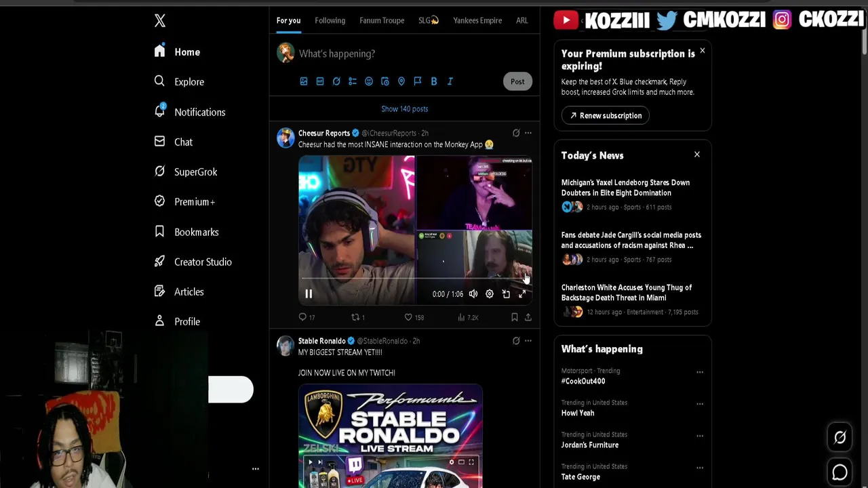Schedule the post
The height and width of the screenshot is (488, 868).
(x=385, y=81)
